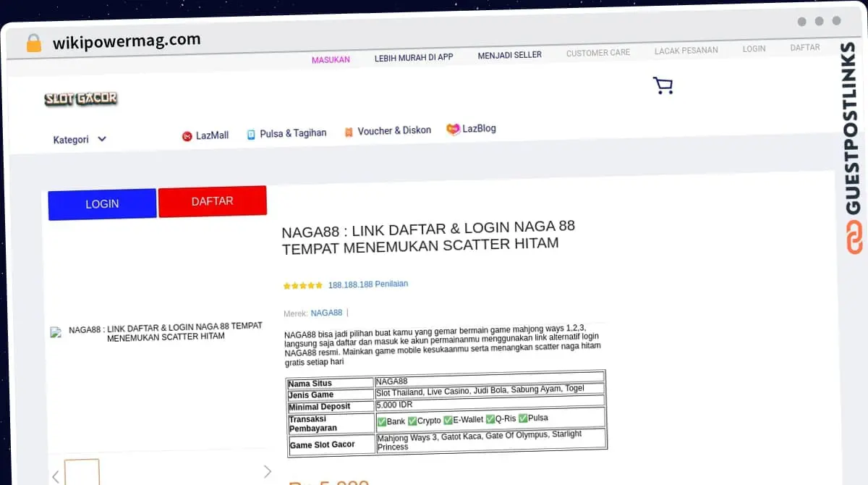Click the broken NAGA88 product image icon
868x485 pixels.
(56, 332)
